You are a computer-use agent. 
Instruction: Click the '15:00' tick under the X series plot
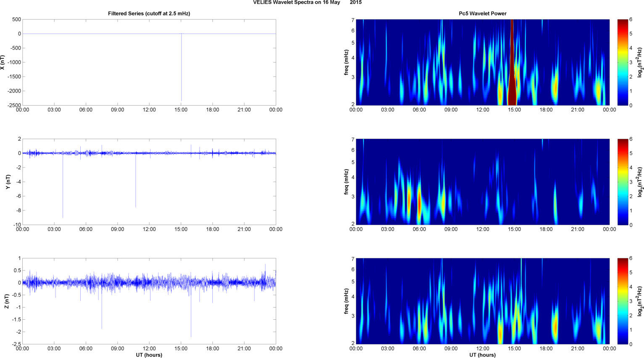(x=181, y=110)
